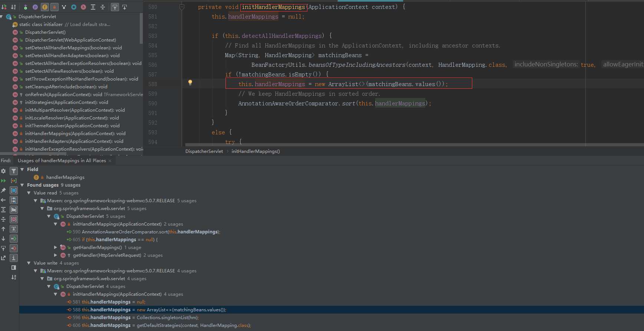The height and width of the screenshot is (331, 644).
Task: Toggle show inherited members in Structure
Action: 26,7
